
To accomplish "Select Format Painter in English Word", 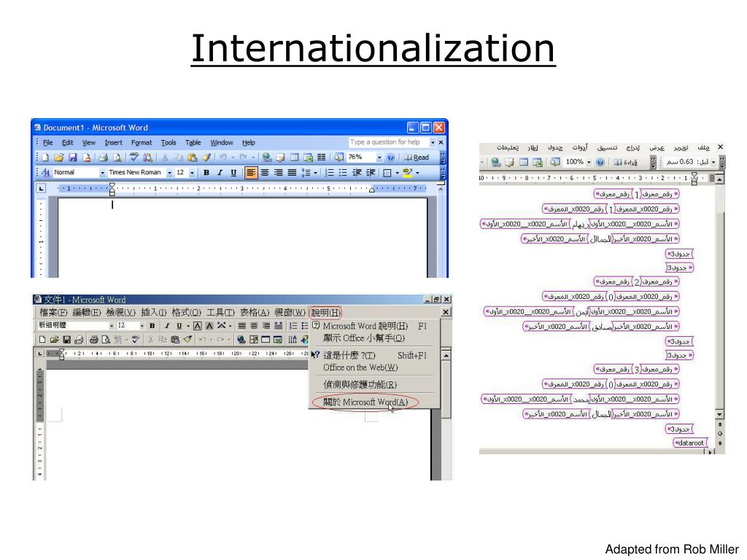I will (x=206, y=157).
